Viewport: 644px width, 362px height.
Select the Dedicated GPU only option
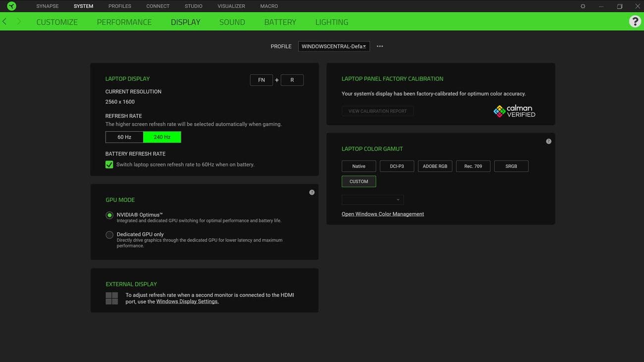pyautogui.click(x=109, y=234)
